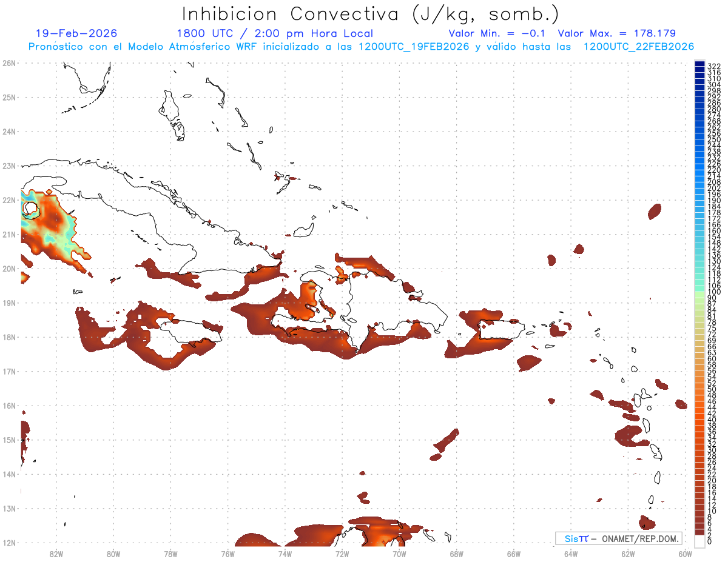Select the '19-Feb-2026' date label
This screenshot has width=728, height=562.
coord(76,33)
